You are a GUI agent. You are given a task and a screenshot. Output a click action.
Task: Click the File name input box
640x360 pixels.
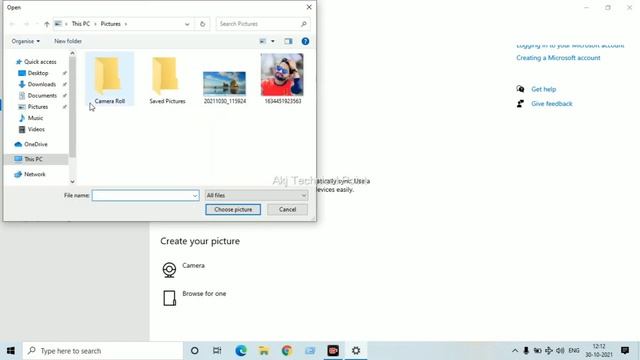click(145, 196)
